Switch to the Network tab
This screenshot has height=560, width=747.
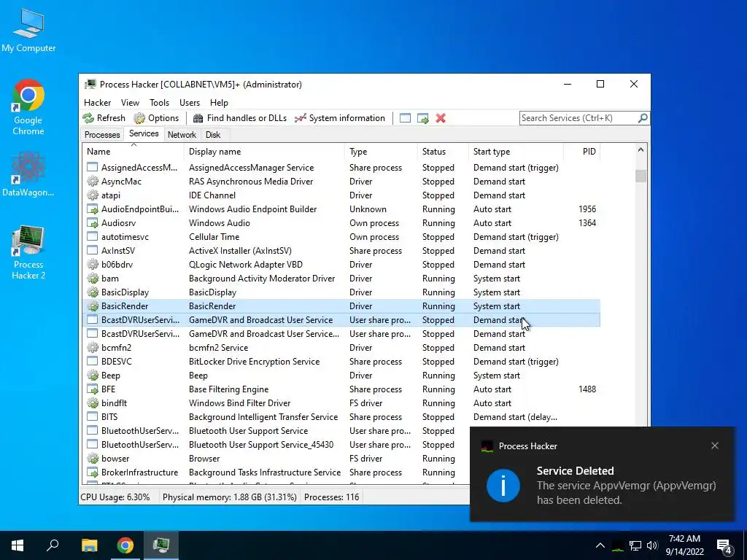pos(182,135)
